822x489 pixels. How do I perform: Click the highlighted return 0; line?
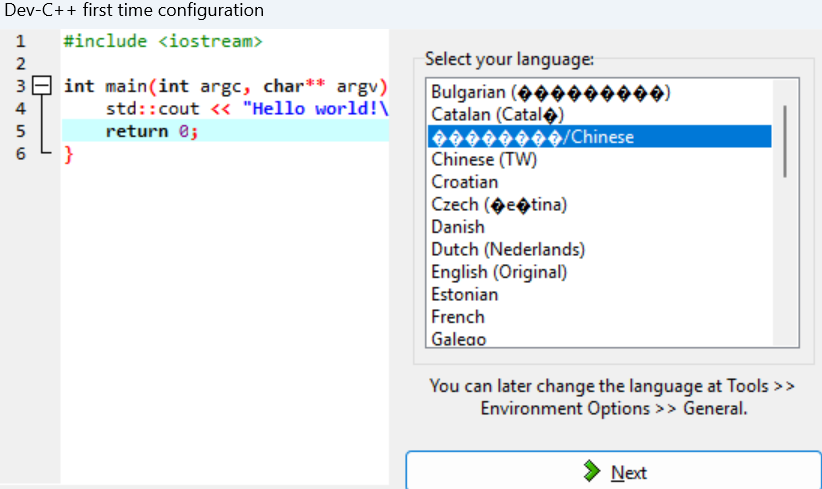click(225, 131)
